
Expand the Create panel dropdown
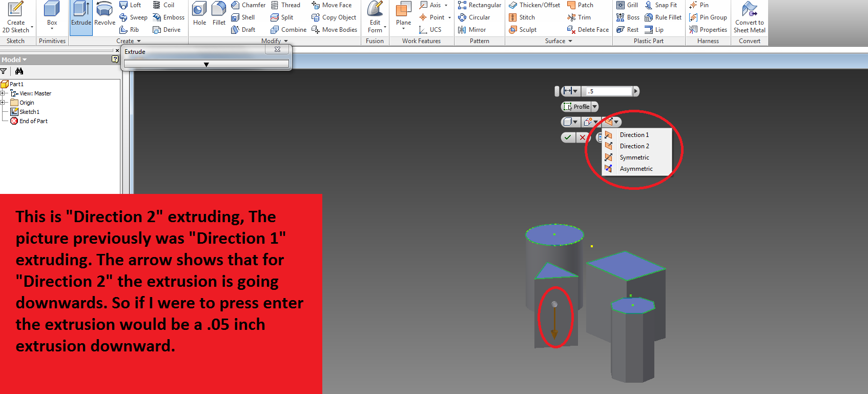(139, 41)
